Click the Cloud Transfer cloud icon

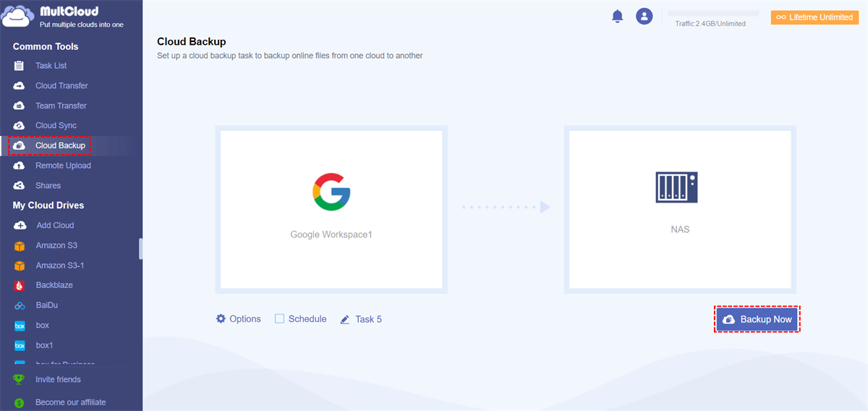20,85
